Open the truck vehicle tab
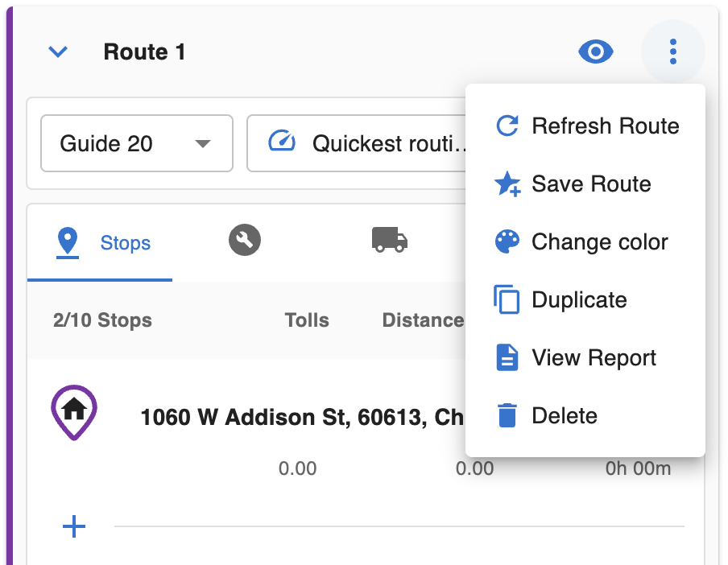This screenshot has width=728, height=565. (x=390, y=240)
